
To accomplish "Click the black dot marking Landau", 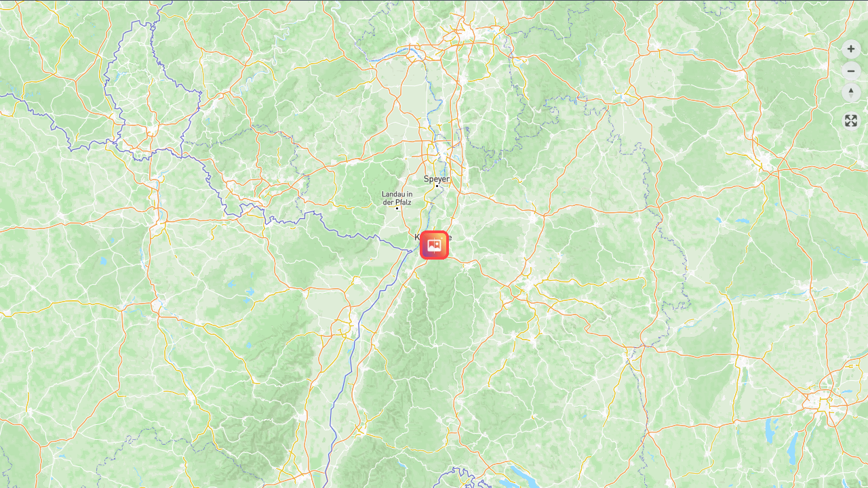I will (x=397, y=208).
